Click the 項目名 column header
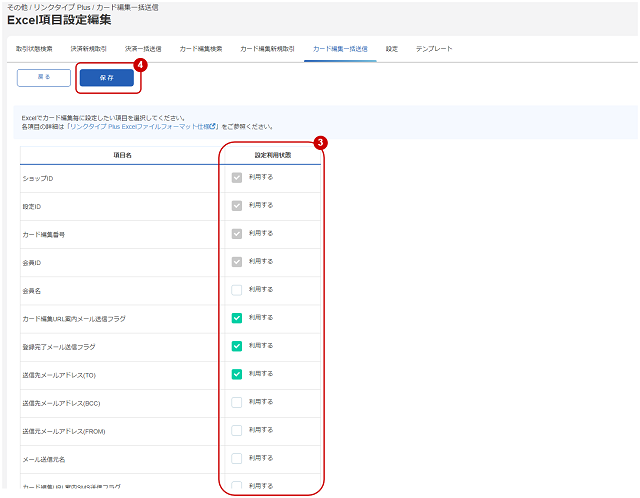The image size is (640, 498). (122, 155)
